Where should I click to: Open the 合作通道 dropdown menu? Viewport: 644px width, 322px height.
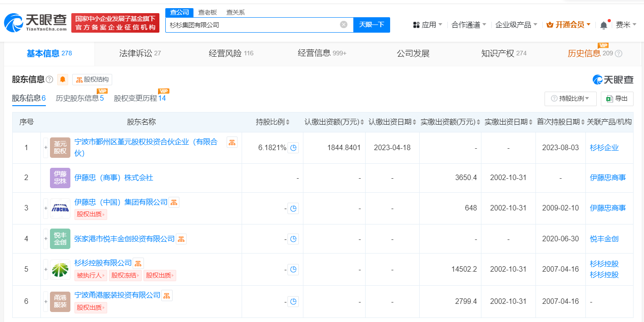(469, 25)
